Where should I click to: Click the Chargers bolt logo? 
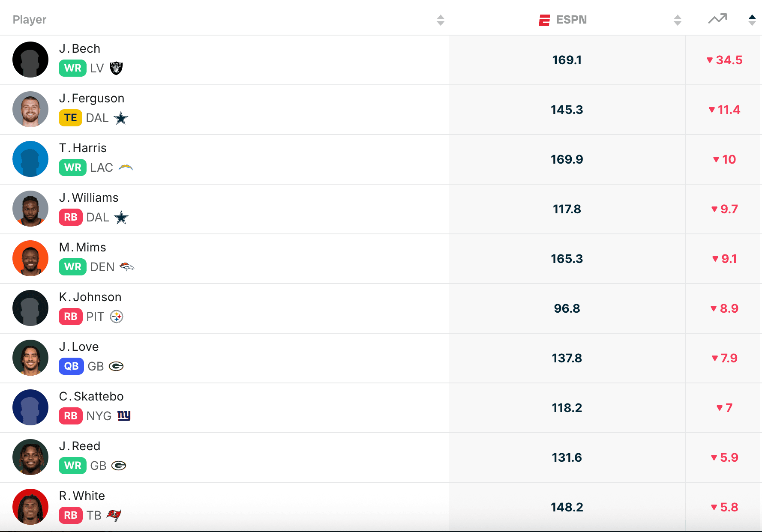(x=126, y=167)
